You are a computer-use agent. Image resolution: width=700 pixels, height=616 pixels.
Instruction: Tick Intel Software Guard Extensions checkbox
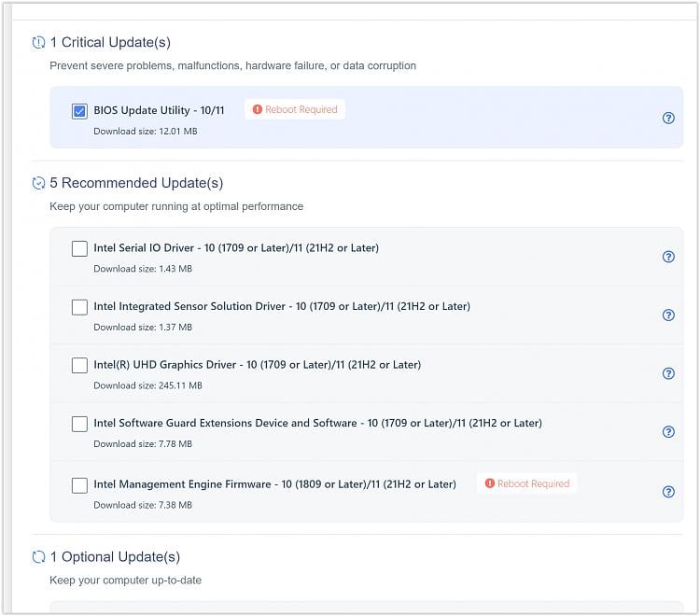[79, 425]
